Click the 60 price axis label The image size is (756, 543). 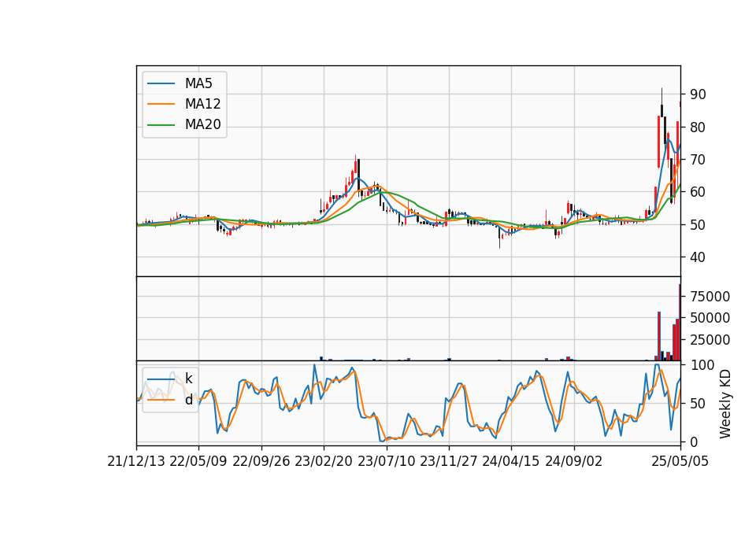pyautogui.click(x=698, y=192)
